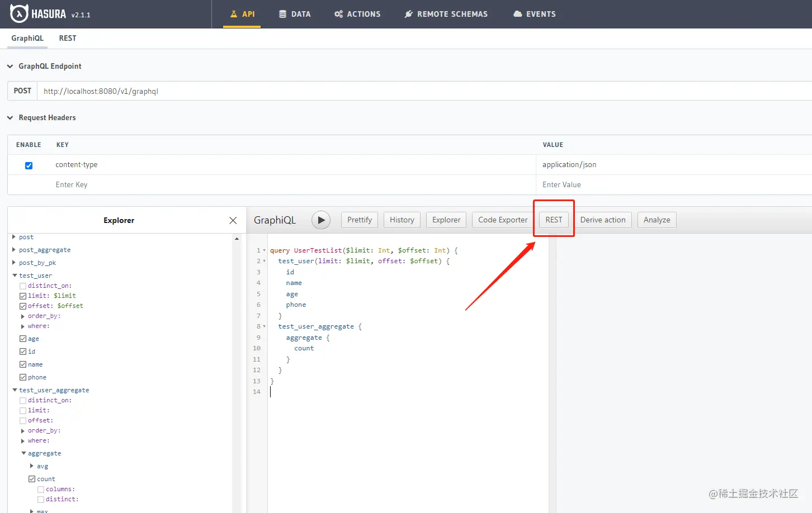Expand order_by under test_user
This screenshot has height=513, width=812.
23,316
